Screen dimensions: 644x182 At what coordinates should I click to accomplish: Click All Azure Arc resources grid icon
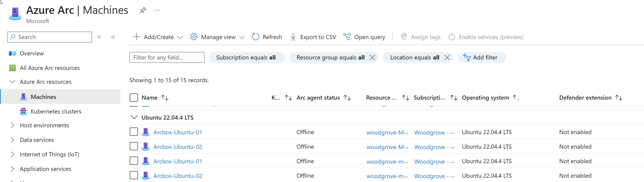(x=12, y=68)
